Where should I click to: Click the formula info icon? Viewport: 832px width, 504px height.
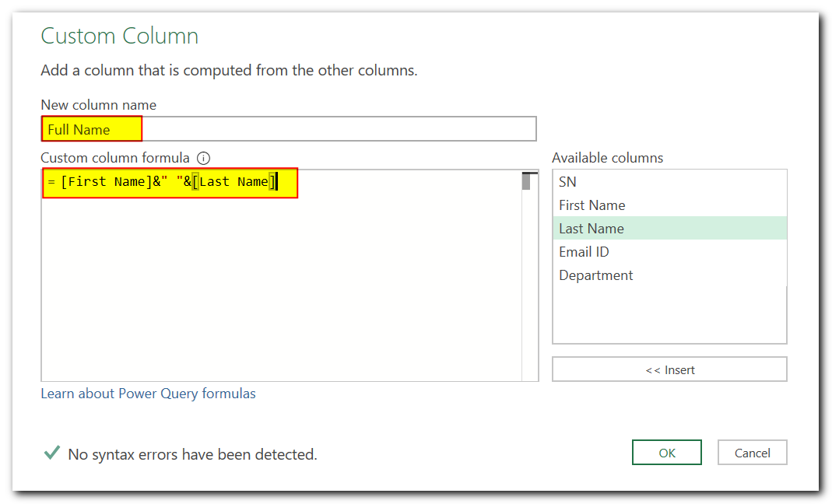[203, 158]
